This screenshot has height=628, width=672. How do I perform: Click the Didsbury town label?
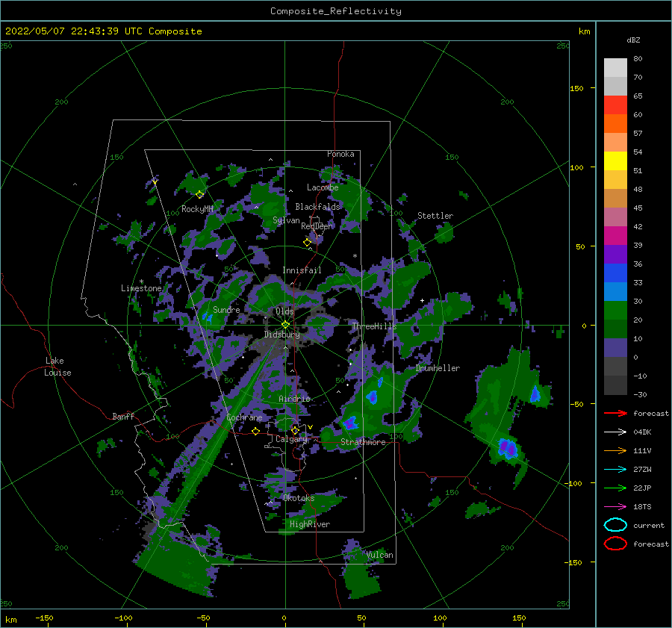click(282, 335)
